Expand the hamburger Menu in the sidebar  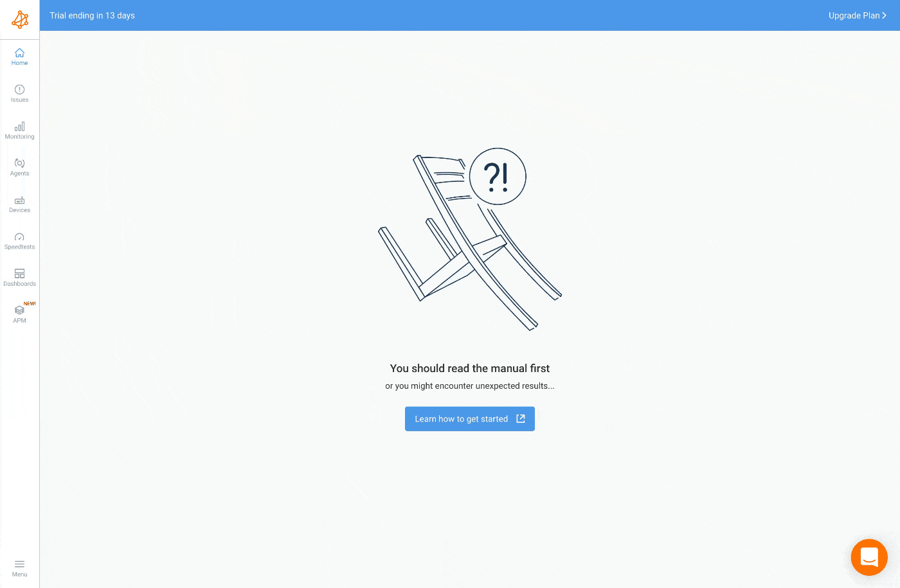[20, 568]
